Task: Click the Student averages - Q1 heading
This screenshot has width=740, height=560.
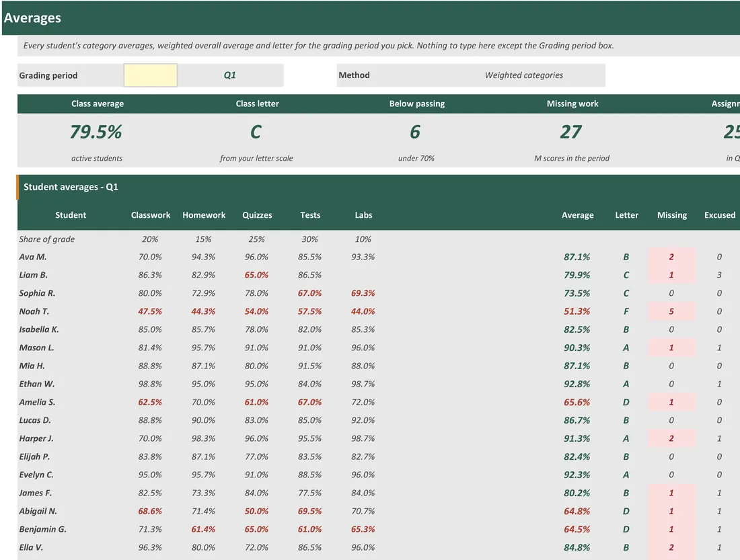Action: 71,187
